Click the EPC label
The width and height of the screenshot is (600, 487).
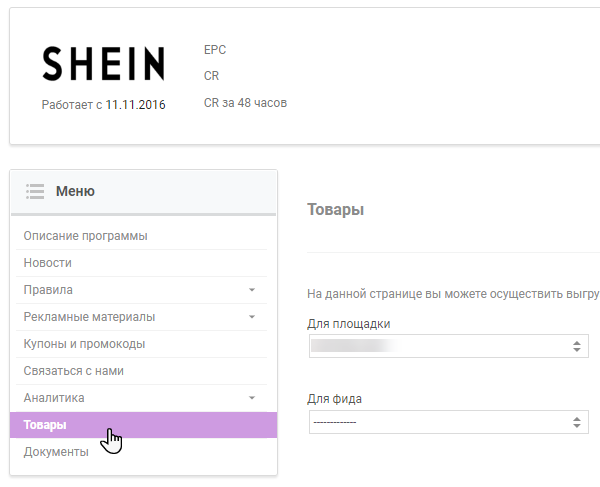tap(215, 50)
